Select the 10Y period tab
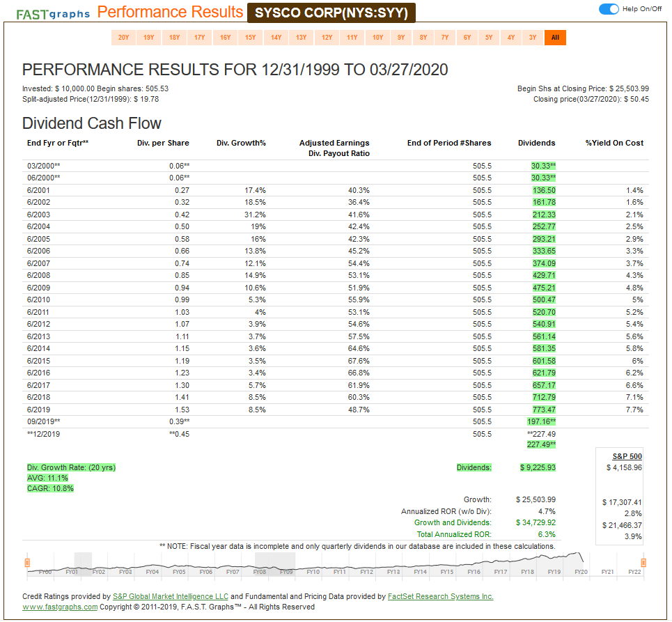 point(377,38)
